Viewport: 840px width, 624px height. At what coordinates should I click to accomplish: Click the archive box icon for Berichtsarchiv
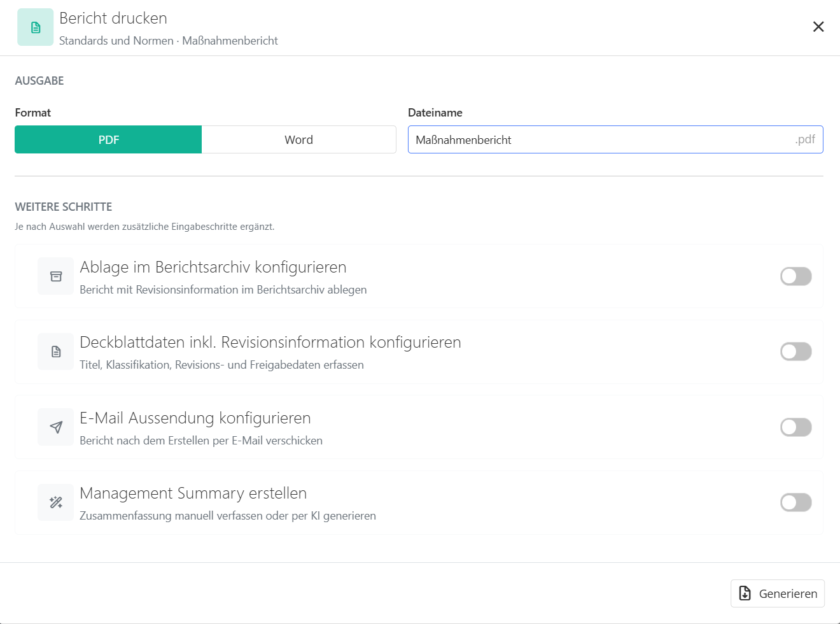click(56, 276)
